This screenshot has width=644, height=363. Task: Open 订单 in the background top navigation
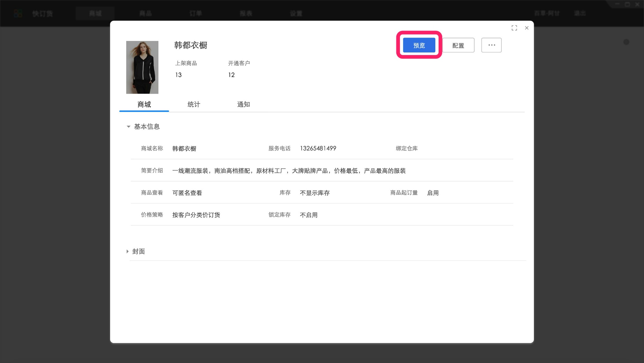pyautogui.click(x=196, y=13)
